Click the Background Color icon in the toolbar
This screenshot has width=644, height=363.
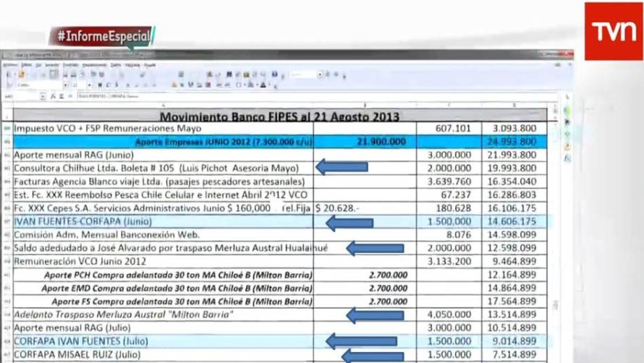(x=250, y=85)
